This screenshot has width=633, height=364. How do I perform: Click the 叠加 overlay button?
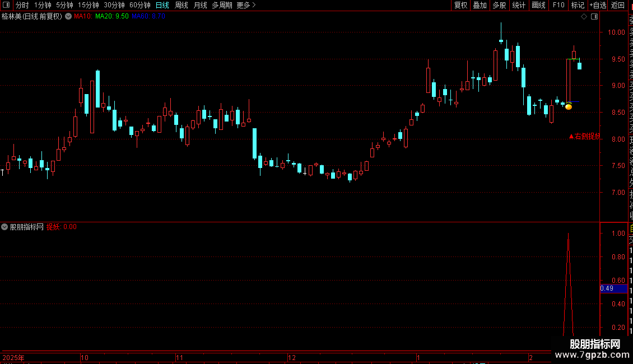coord(480,5)
